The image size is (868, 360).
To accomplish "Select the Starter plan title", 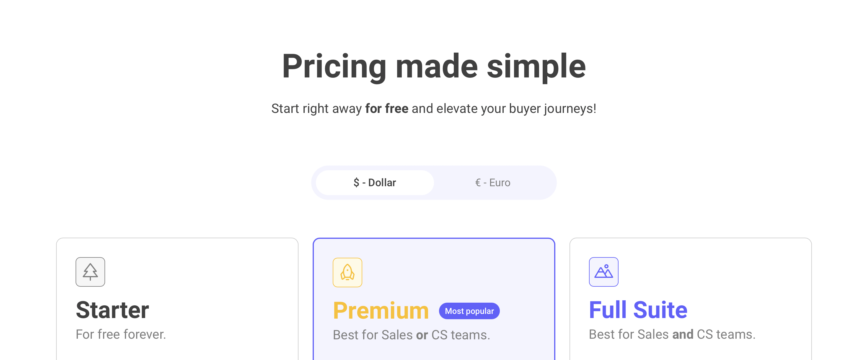I will pos(112,310).
